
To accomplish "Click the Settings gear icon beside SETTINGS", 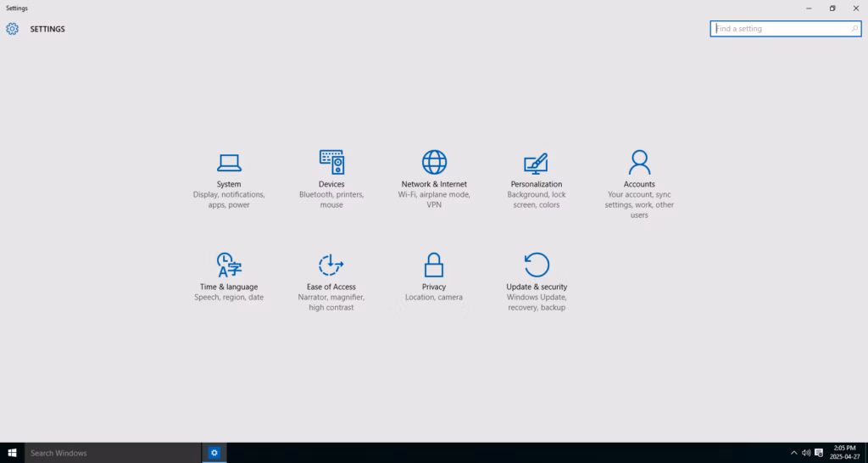I will click(x=12, y=29).
